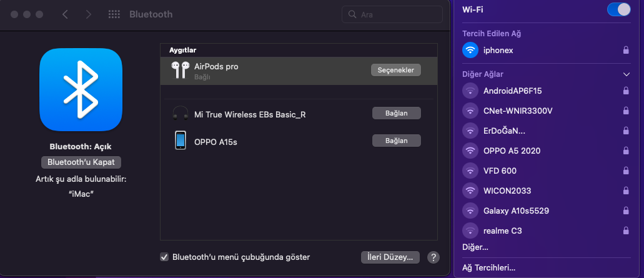The image size is (644, 278).
Task: Click the ErDoĞaN... network name
Action: [x=504, y=131]
